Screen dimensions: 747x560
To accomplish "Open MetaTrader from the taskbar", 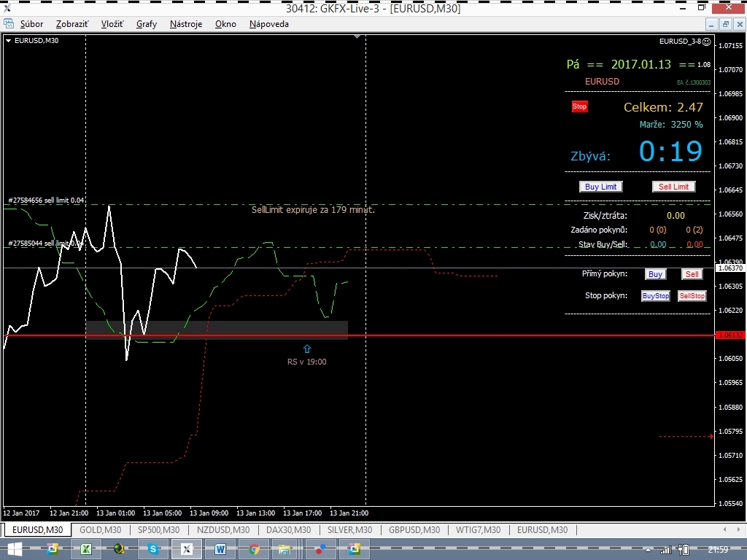I will click(186, 550).
